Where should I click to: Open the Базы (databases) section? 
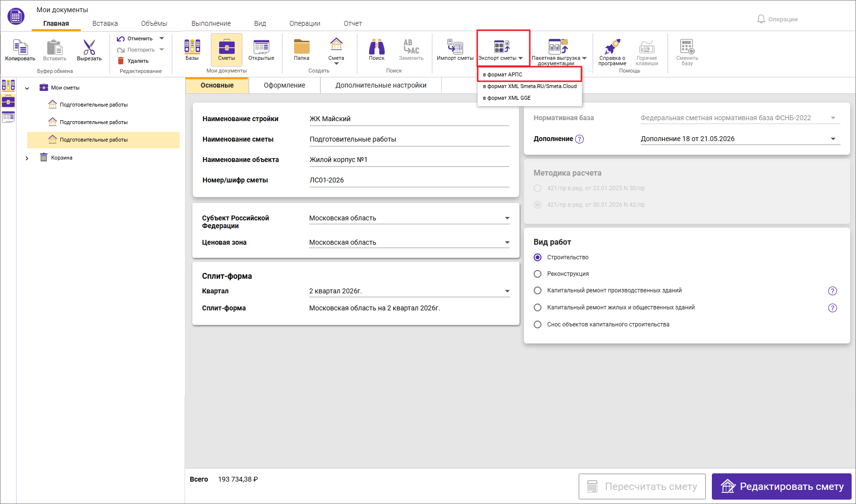[192, 50]
